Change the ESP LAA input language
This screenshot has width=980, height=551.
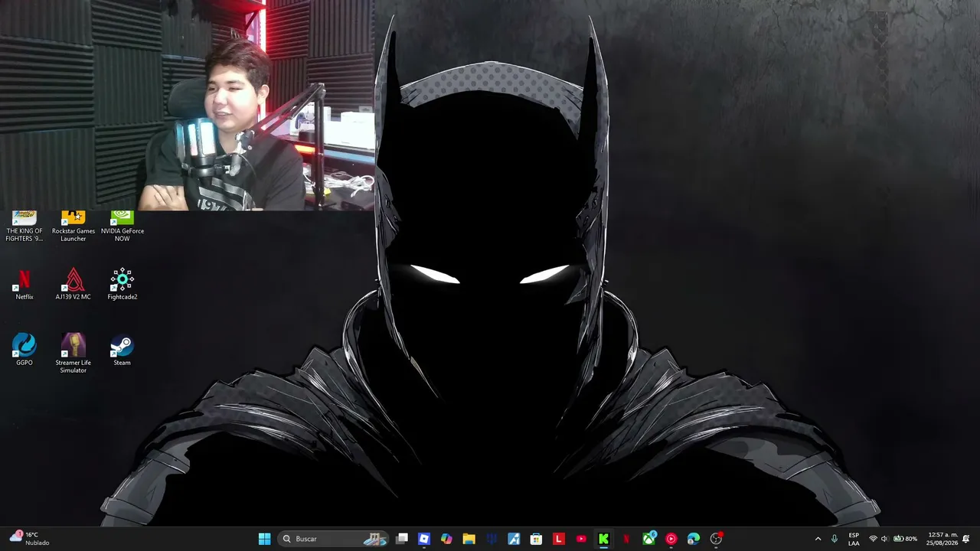click(854, 539)
